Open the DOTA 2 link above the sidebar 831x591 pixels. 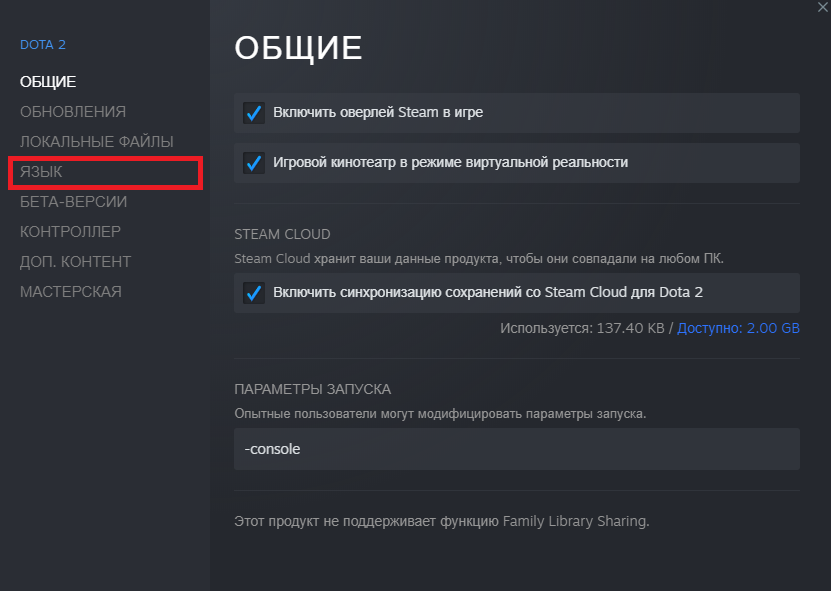tap(43, 45)
